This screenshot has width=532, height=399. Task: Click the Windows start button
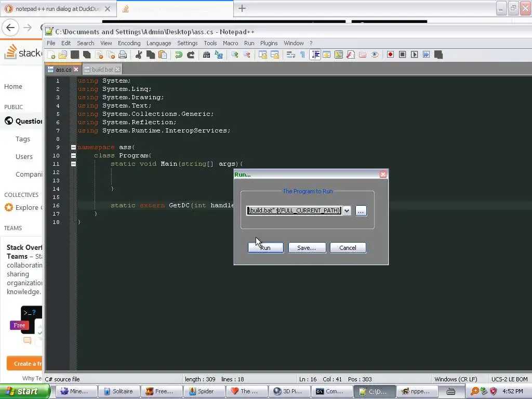[24, 391]
